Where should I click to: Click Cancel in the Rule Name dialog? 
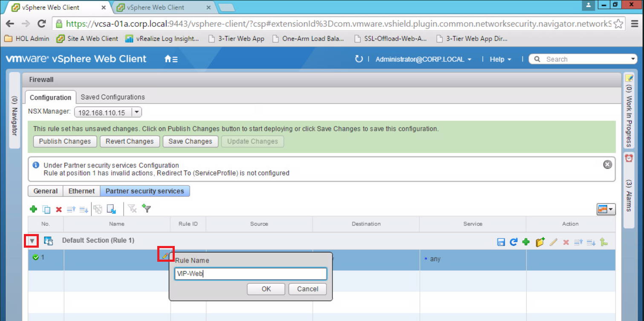[307, 289]
